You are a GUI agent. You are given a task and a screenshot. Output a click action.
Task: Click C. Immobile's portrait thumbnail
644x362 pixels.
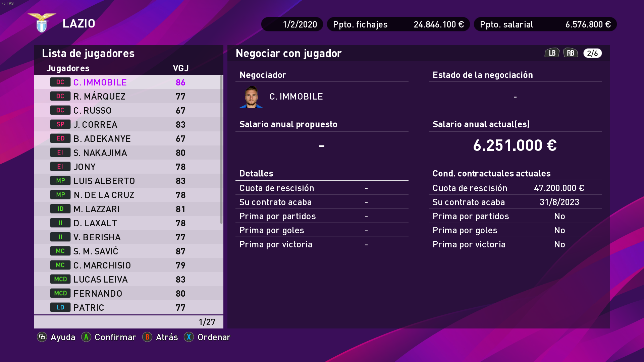tap(251, 97)
